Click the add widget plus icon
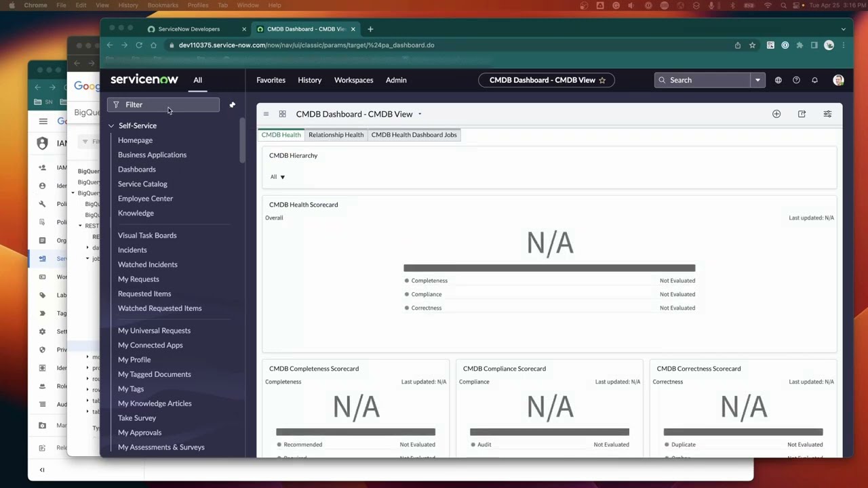Screen dimensions: 868x488 coord(776,114)
